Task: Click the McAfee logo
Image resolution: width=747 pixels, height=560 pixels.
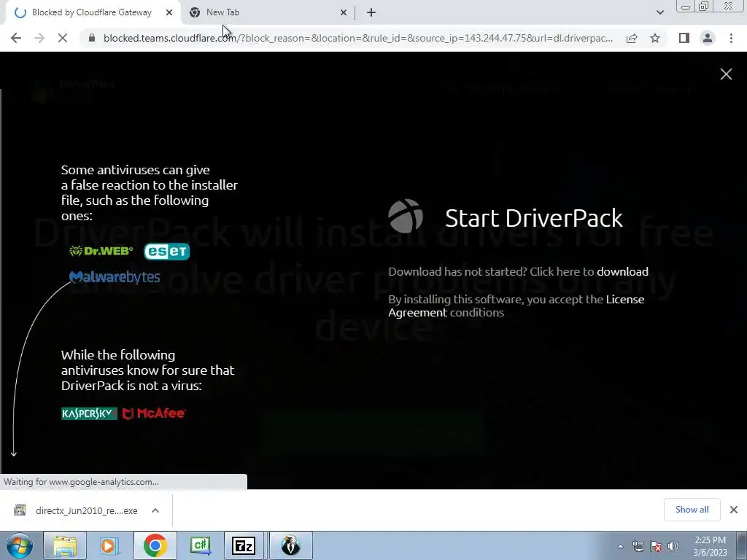Action: pos(154,413)
